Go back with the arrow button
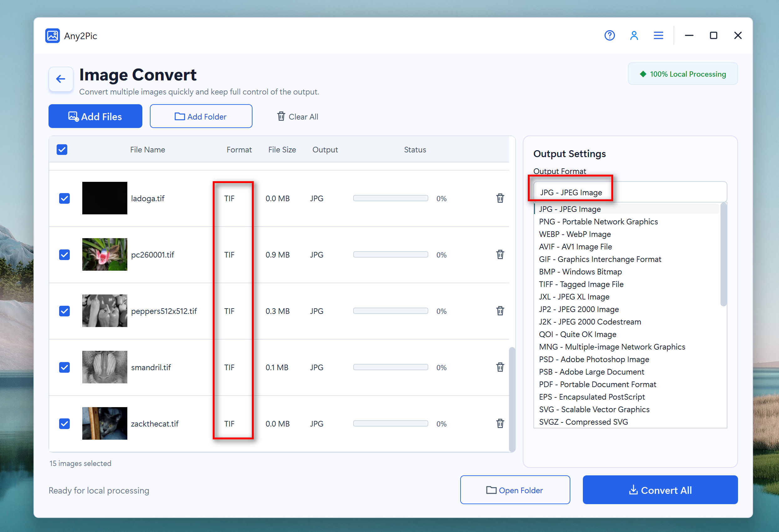Screen dimensions: 779x532 tap(61, 79)
